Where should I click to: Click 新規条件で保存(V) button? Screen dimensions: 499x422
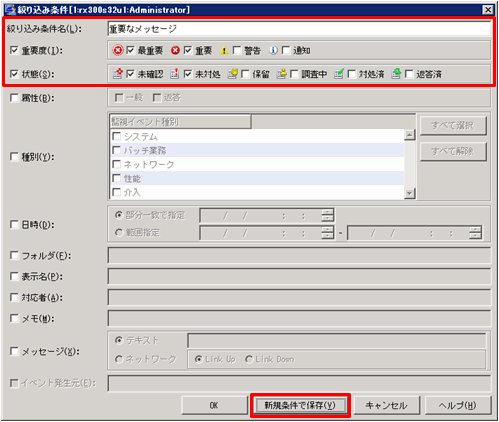(x=300, y=405)
